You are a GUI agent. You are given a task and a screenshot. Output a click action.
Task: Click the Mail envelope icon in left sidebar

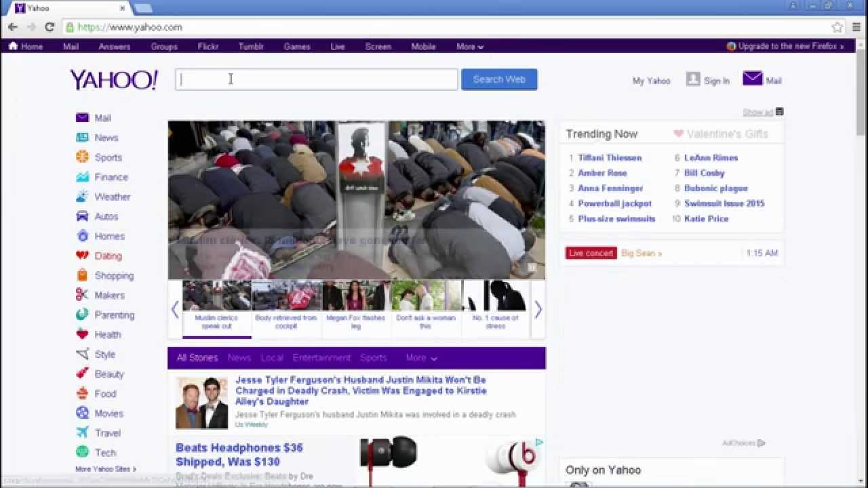[82, 118]
